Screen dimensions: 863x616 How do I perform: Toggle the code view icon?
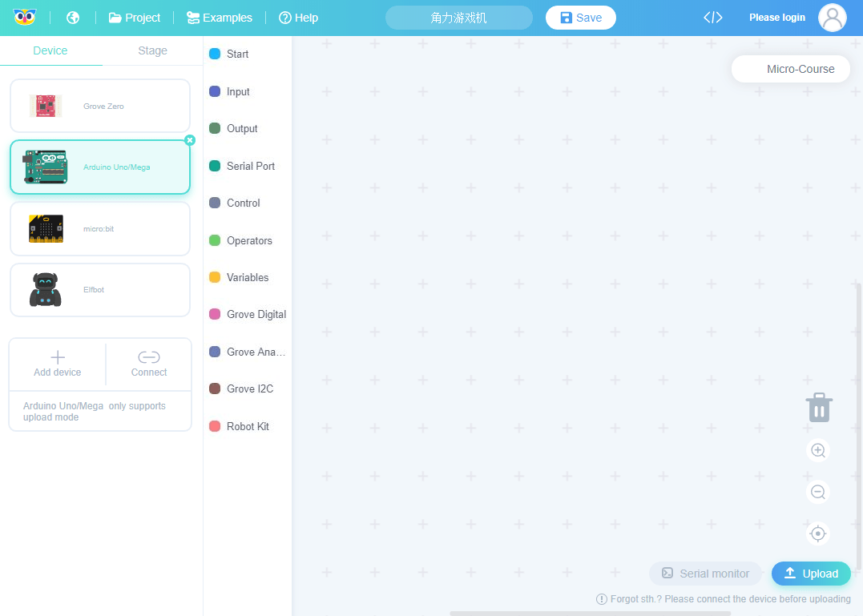pos(712,18)
